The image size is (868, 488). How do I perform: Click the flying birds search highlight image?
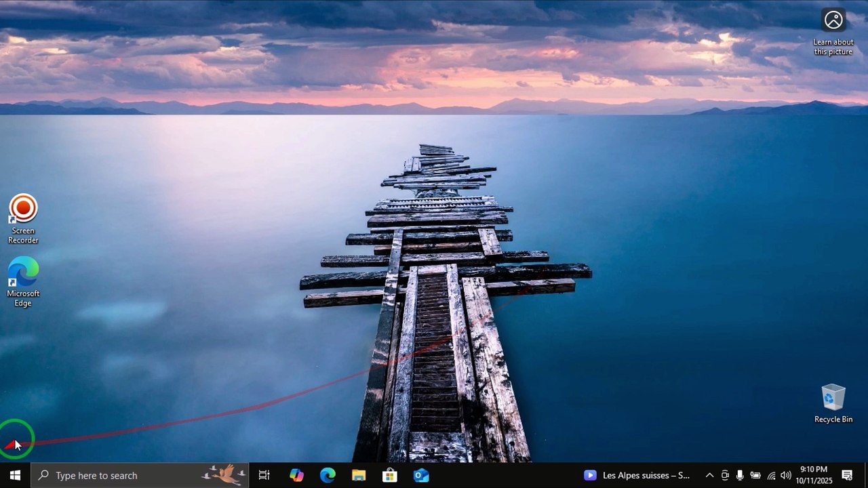(224, 474)
